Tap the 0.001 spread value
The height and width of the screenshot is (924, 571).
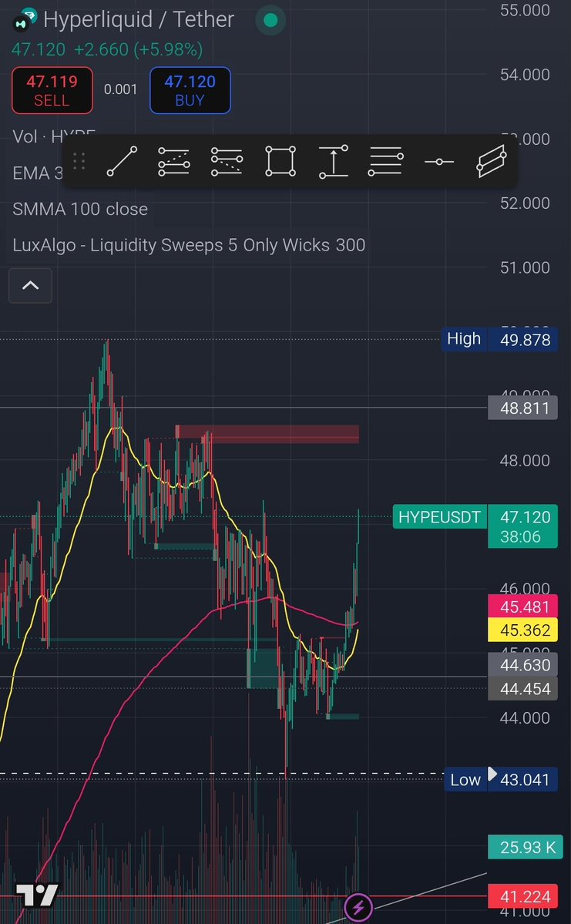click(121, 89)
